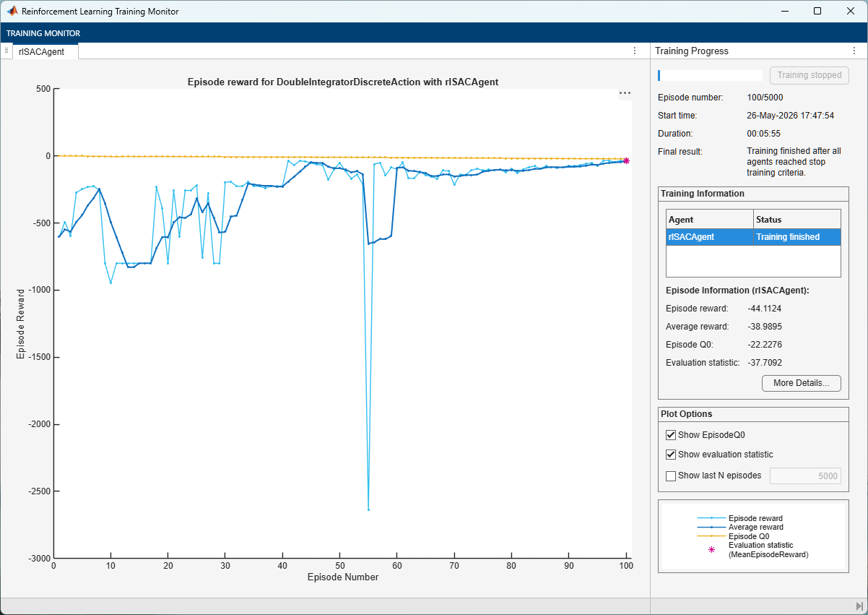
Task: Enable Show last N episodes checkbox
Action: pyautogui.click(x=671, y=476)
